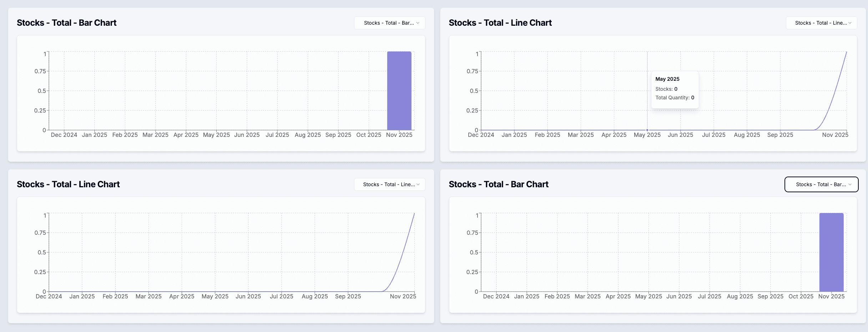The height and width of the screenshot is (332, 868).
Task: Click the chevron arrow on the top-left dropdown
Action: (418, 23)
